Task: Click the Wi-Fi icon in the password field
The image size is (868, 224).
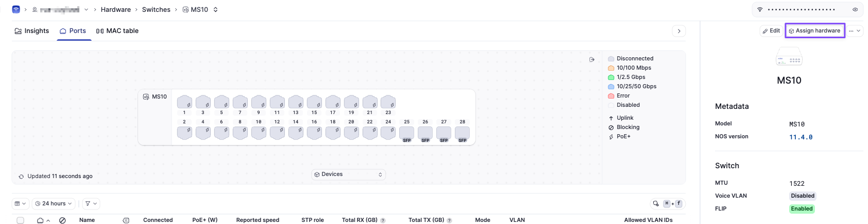Action: coord(760,9)
